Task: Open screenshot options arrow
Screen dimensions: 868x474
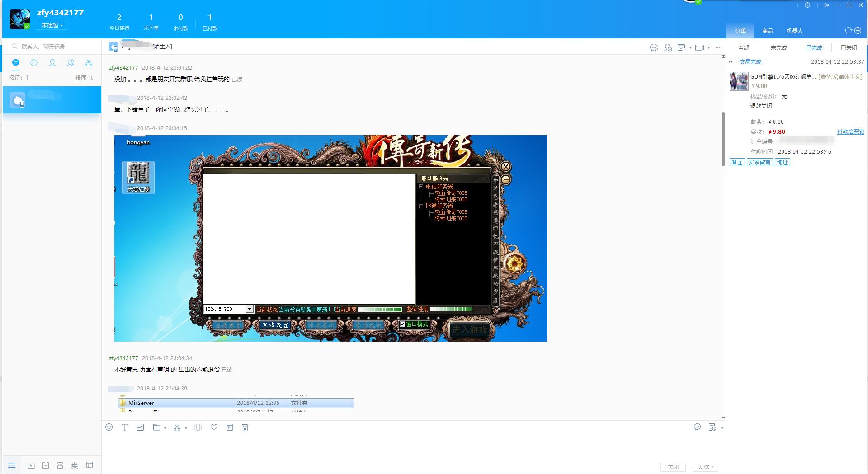Action: [x=186, y=427]
